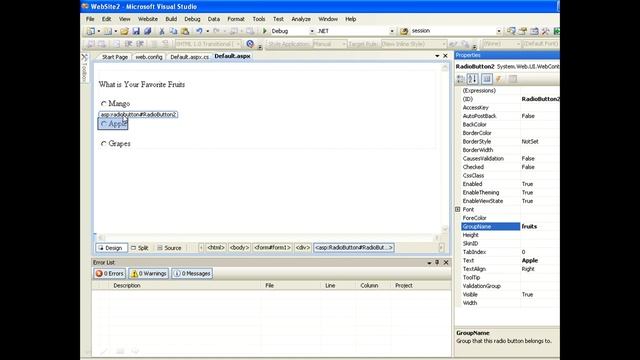Switch to Design view
The width and height of the screenshot is (640, 360).
coord(111,248)
